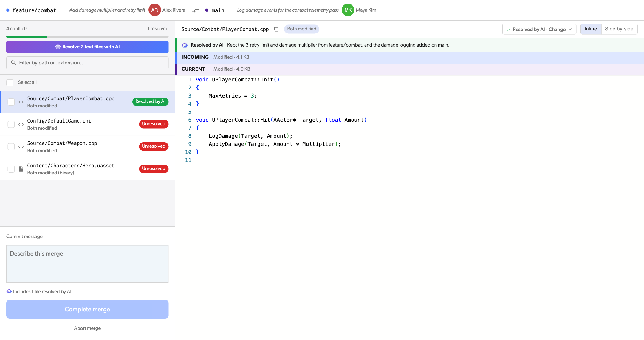The image size is (644, 340).
Task: Click the code icon for Weapon.cpp
Action: pos(21,147)
